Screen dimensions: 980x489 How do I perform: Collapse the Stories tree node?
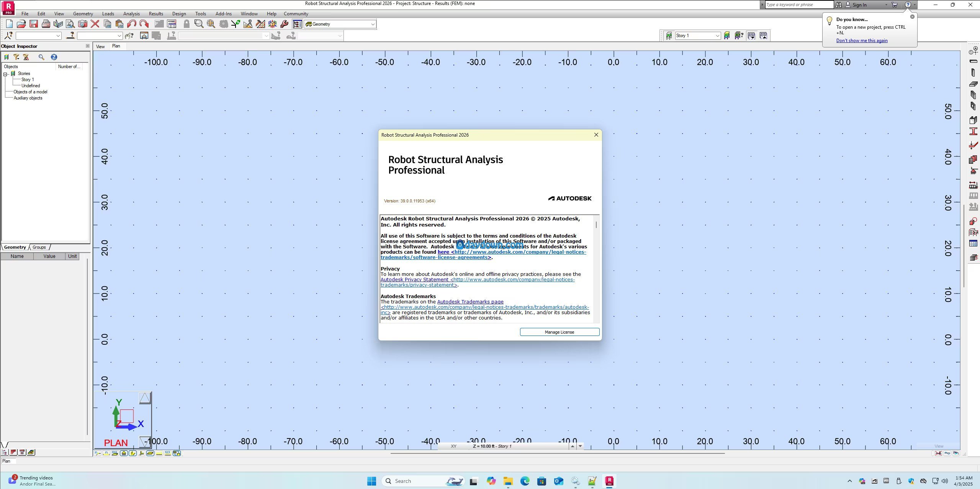(x=5, y=74)
